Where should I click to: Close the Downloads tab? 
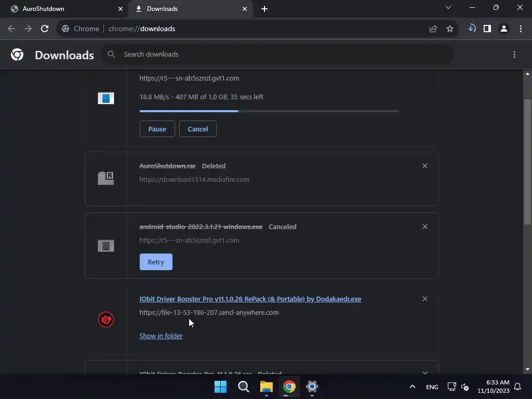coord(245,9)
